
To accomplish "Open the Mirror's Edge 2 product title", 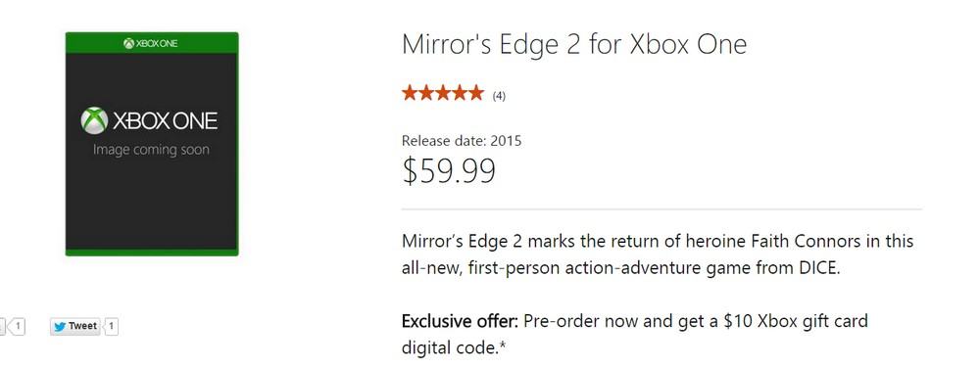I will point(574,45).
